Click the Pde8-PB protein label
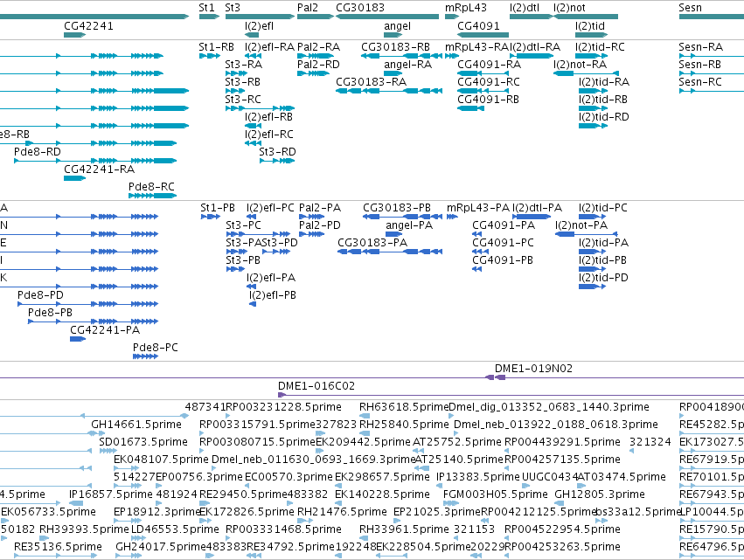 [x=51, y=313]
